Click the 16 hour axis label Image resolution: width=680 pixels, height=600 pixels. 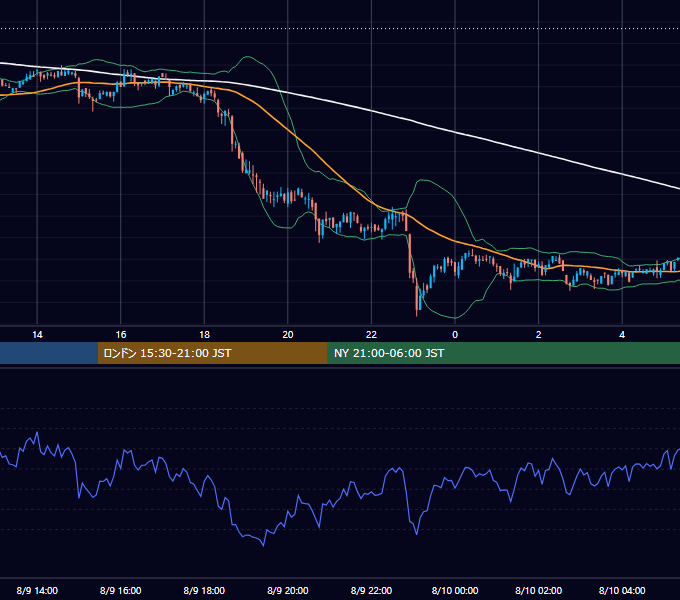[x=121, y=335]
